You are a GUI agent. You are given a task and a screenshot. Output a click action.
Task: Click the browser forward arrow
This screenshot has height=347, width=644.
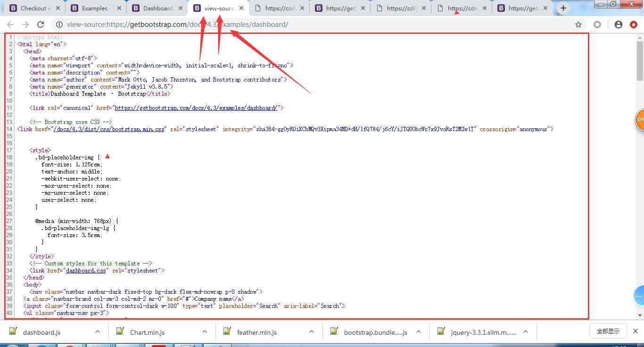[25, 25]
